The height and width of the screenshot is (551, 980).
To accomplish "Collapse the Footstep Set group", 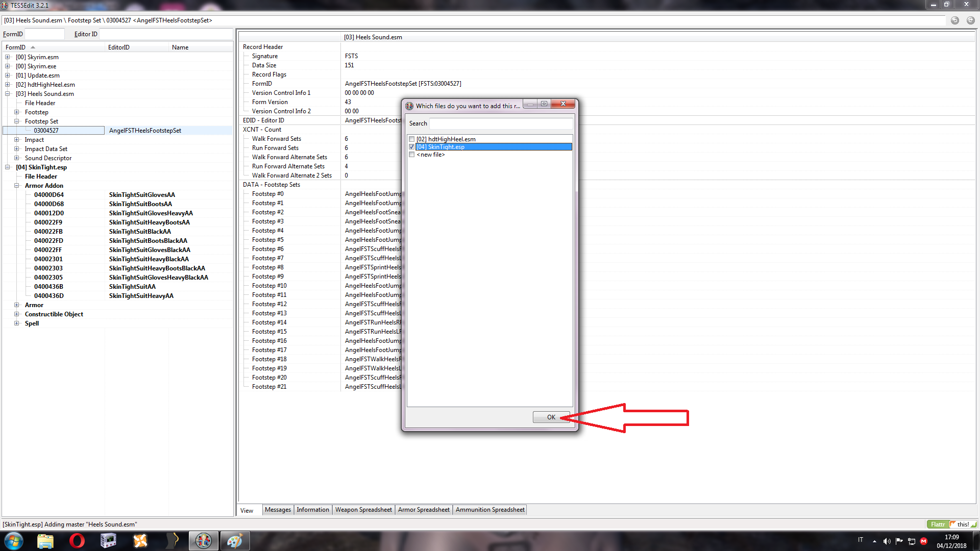I will 17,121.
